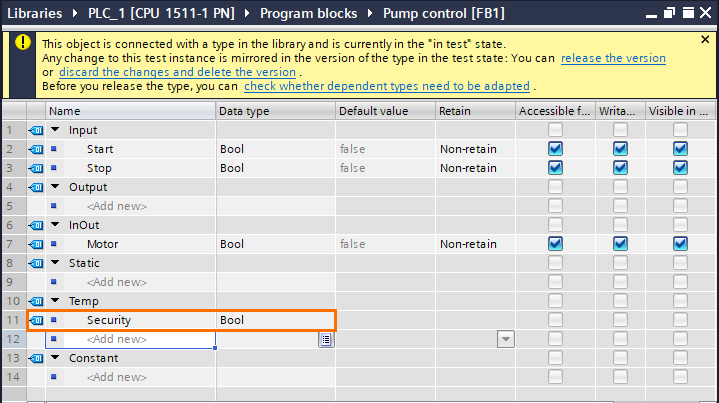Select the Libraries breadcrumb item

tap(34, 13)
